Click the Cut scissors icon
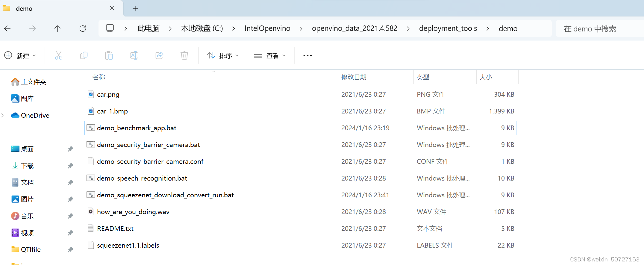This screenshot has height=265, width=644. [59, 55]
